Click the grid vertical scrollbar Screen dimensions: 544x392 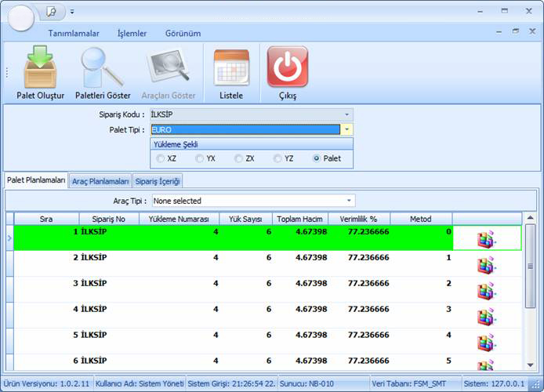(530, 298)
